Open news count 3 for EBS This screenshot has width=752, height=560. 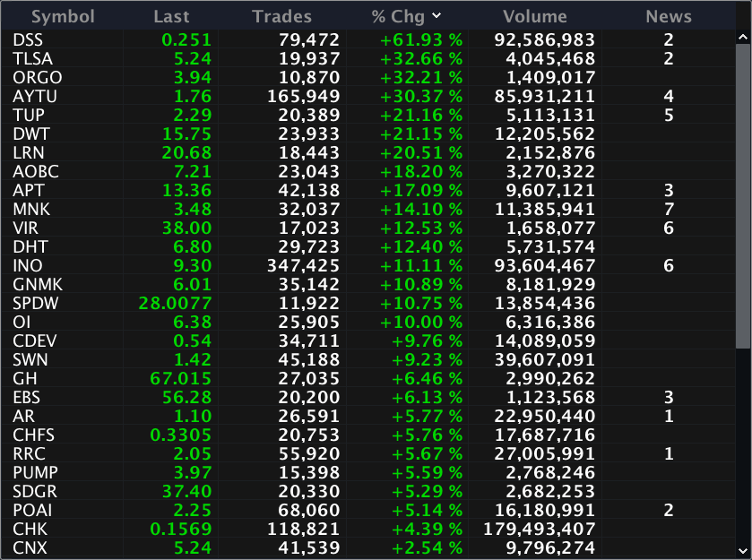(x=669, y=398)
